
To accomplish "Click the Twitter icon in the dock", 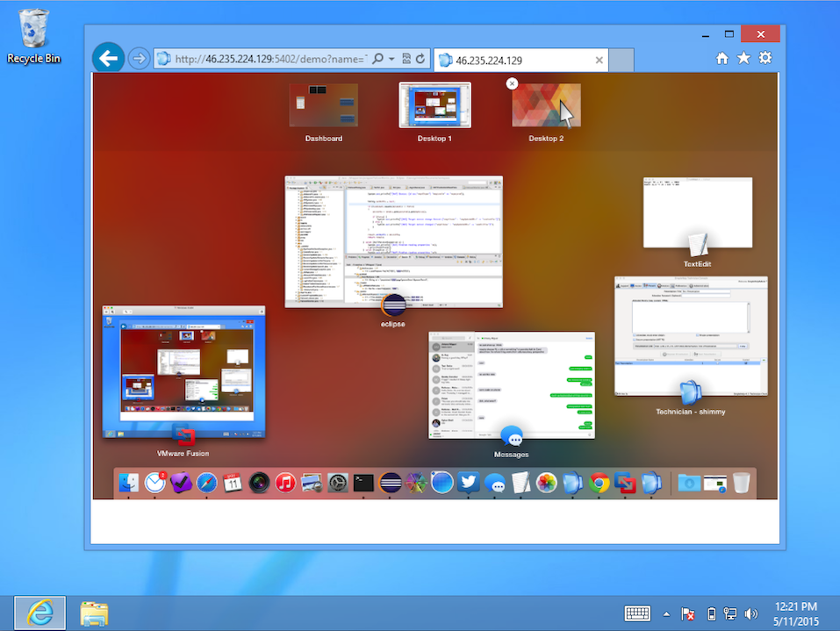I will (x=468, y=483).
